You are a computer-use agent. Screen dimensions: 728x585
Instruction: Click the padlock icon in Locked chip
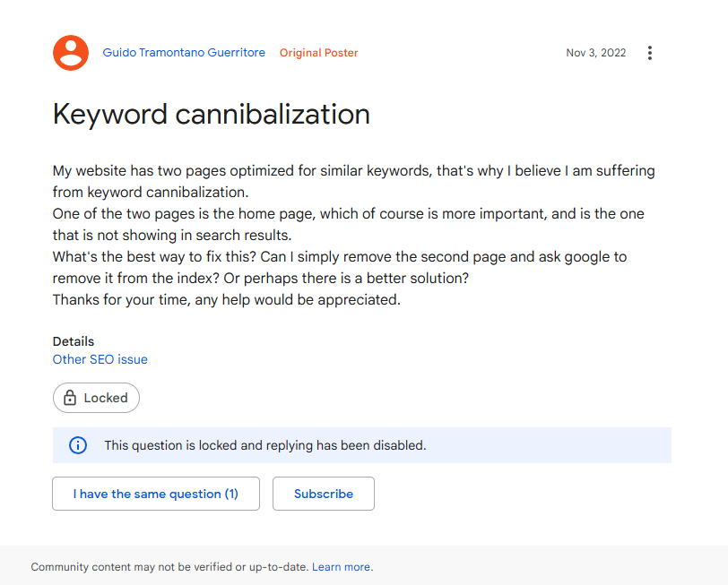[x=70, y=398]
